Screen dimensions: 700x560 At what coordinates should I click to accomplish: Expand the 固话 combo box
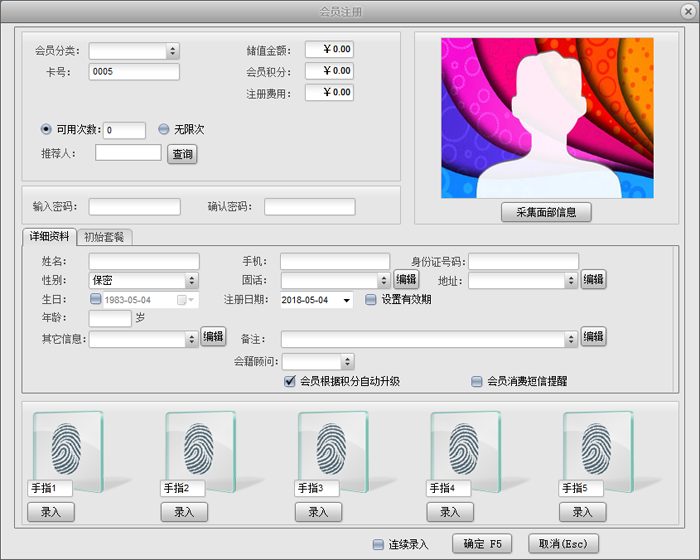point(383,280)
